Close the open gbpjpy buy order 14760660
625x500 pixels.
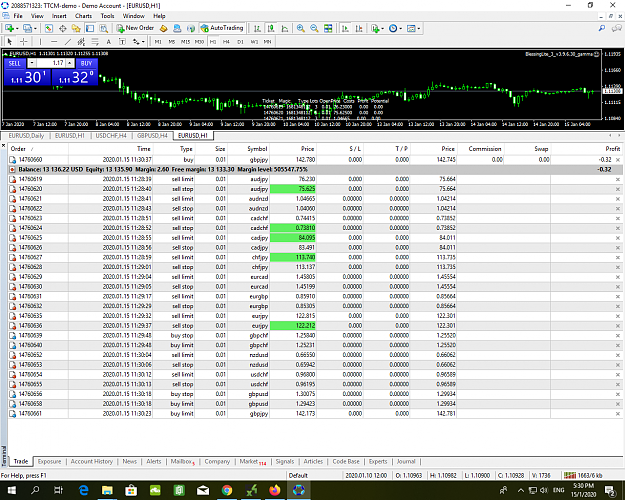tap(618, 160)
